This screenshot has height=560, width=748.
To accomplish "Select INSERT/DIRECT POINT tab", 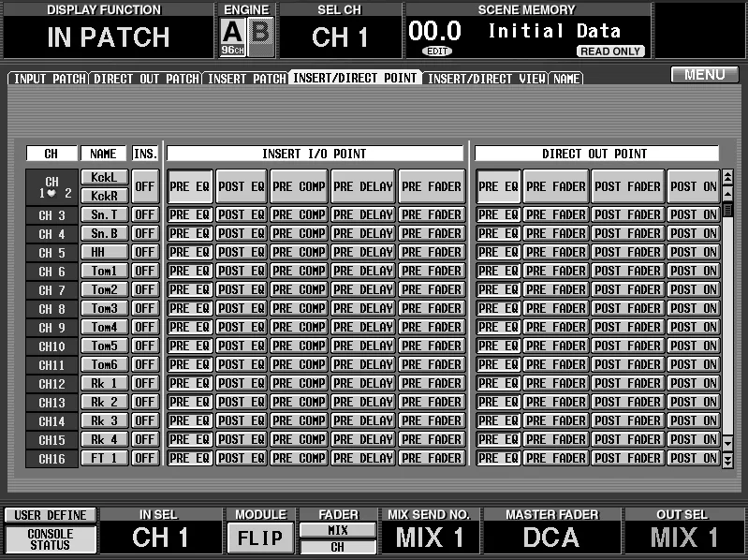I will (355, 78).
